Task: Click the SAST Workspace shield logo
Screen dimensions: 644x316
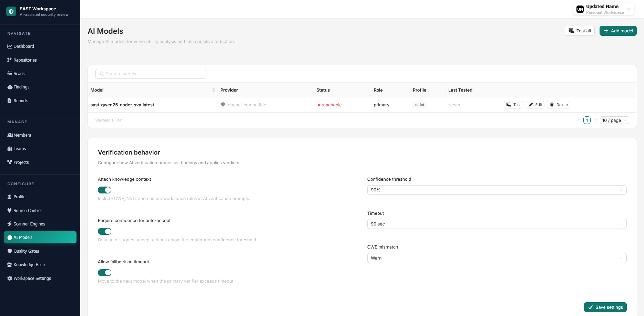Action: tap(11, 11)
